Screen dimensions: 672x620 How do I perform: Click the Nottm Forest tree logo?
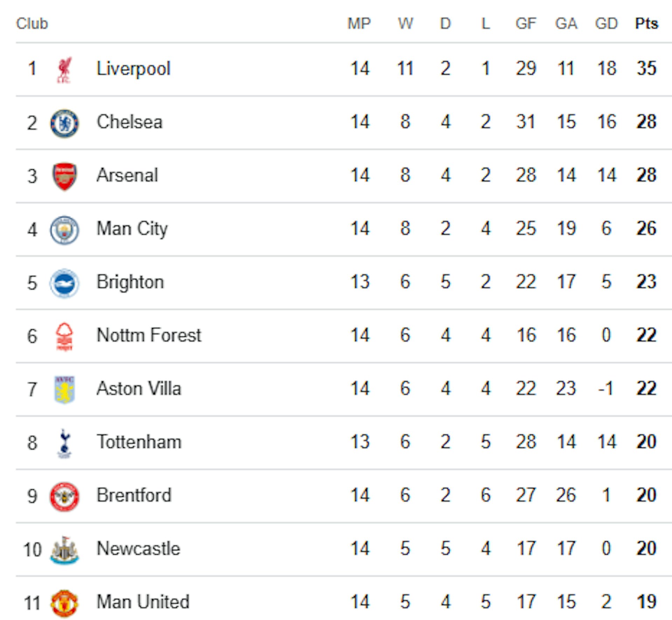pyautogui.click(x=64, y=337)
